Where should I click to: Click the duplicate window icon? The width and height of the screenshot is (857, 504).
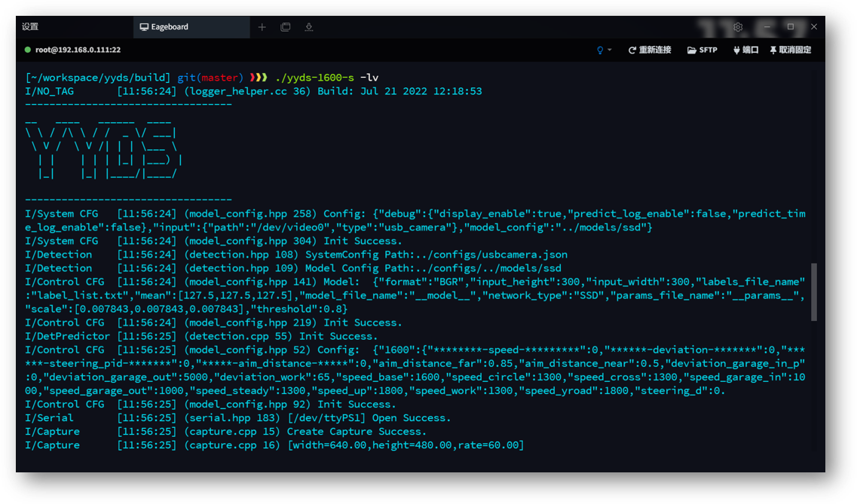click(x=286, y=27)
